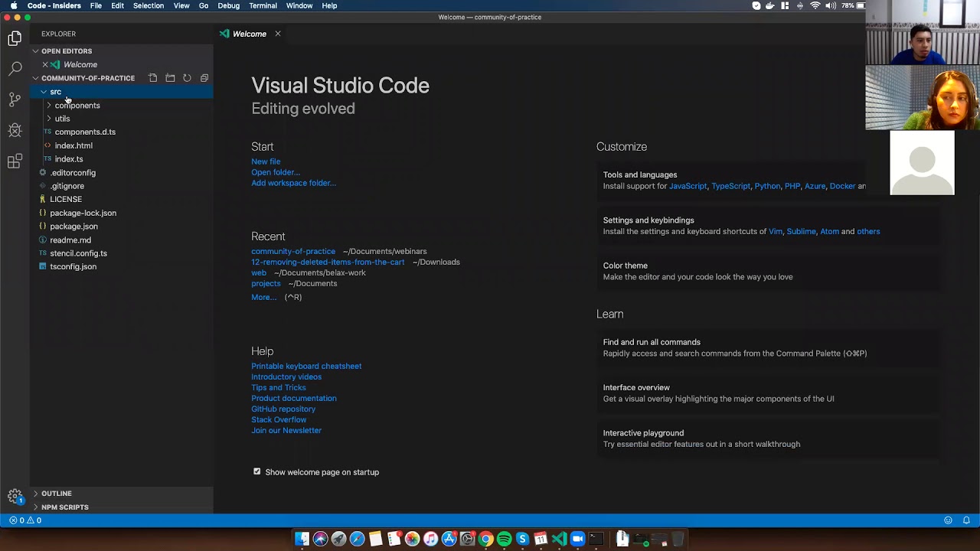
Task: Collapse the Open Editors section
Action: tap(122, 51)
